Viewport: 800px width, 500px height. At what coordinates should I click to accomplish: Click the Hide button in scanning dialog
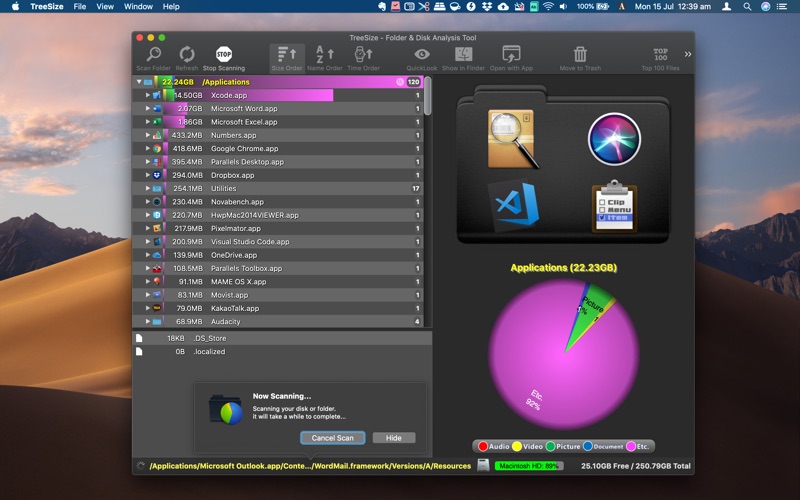coord(393,438)
